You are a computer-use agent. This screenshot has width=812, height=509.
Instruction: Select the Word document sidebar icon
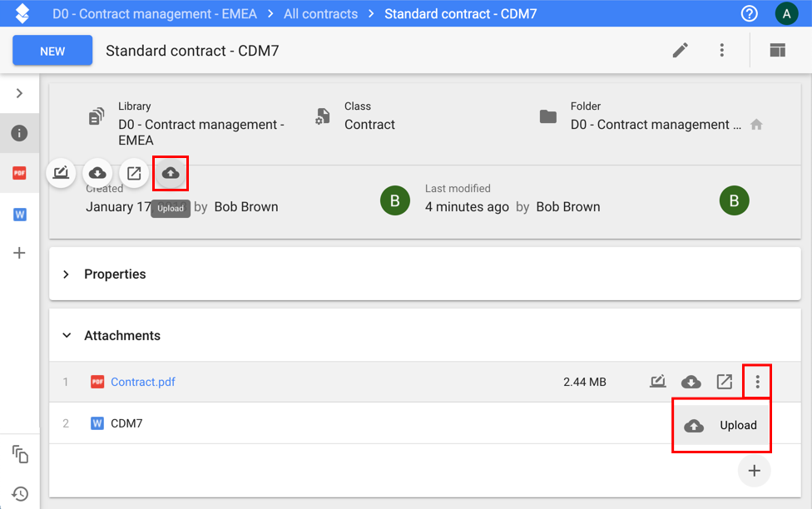(x=20, y=214)
